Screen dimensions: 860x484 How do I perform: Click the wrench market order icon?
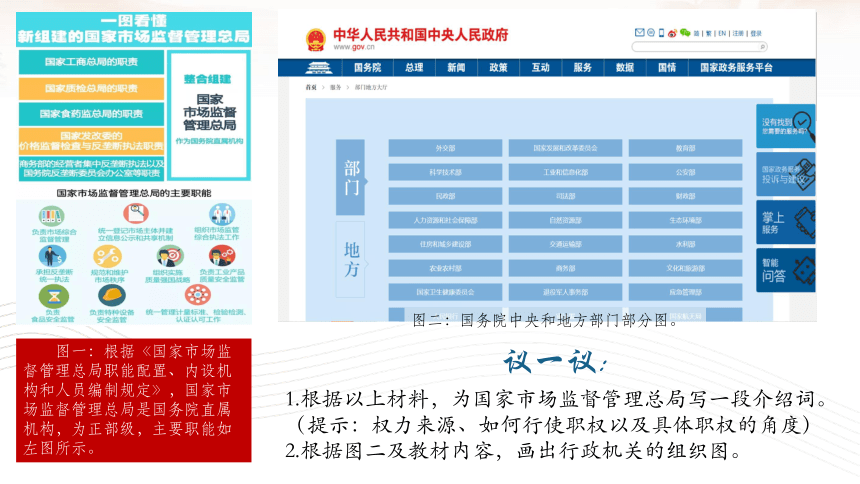pyautogui.click(x=108, y=256)
